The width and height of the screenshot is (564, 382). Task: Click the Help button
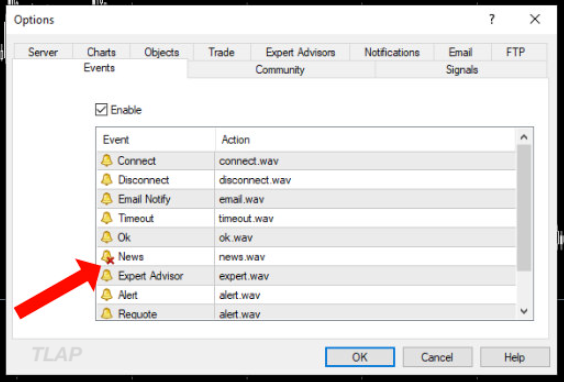515,357
